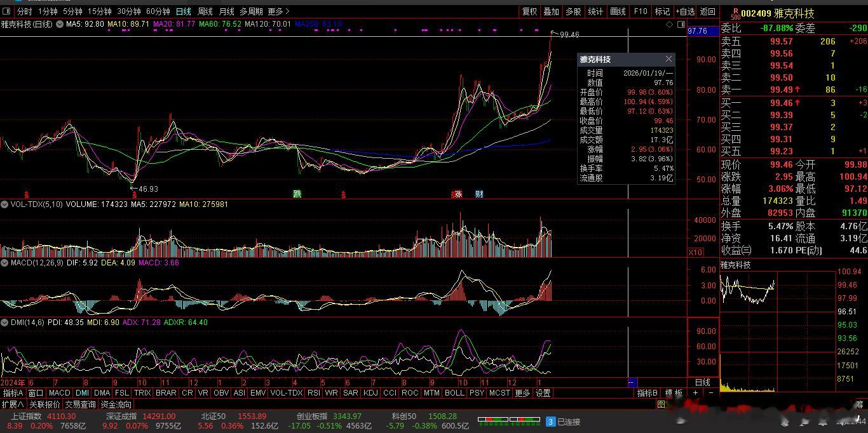The image size is (868, 433).
Task: Open the main chart indicator dropdown arrow
Action: pos(60,24)
